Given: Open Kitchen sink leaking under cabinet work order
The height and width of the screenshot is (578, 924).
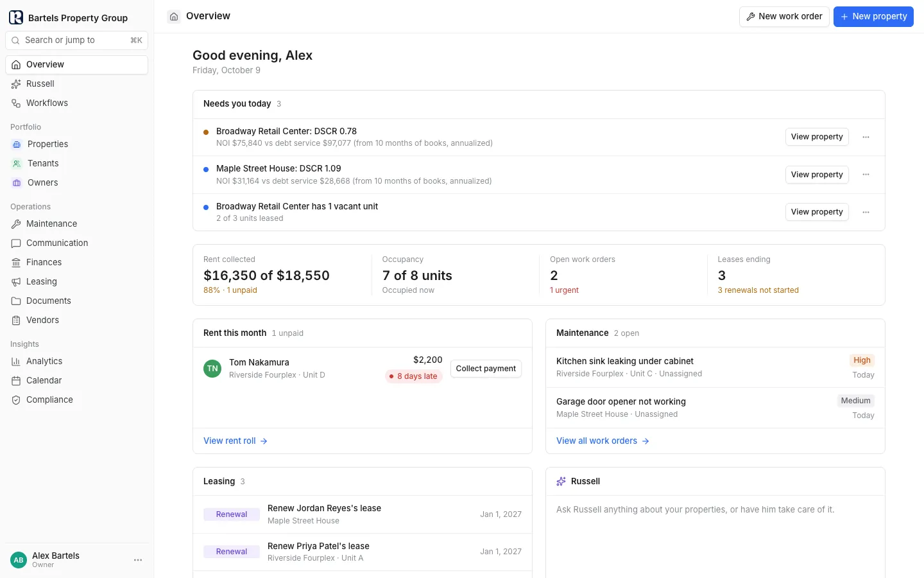Looking at the screenshot, I should (x=715, y=367).
